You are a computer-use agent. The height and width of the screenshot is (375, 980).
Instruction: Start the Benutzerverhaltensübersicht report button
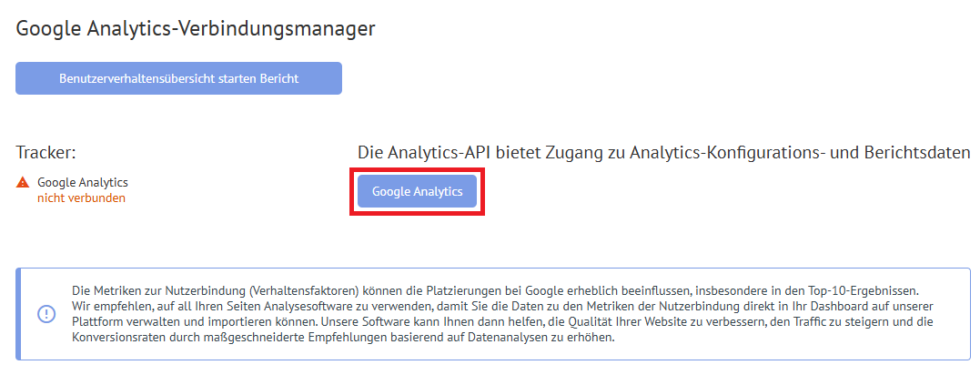click(178, 78)
